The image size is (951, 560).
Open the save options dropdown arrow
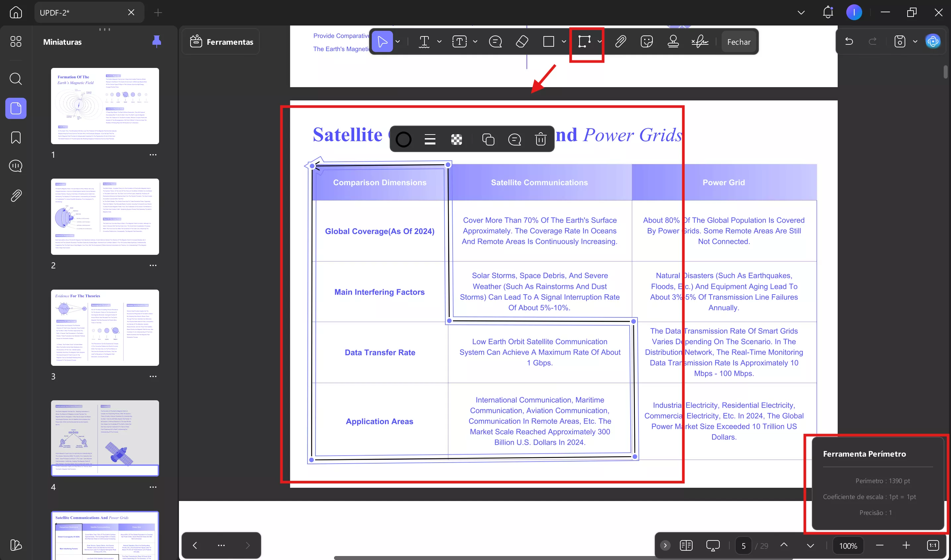(x=915, y=41)
